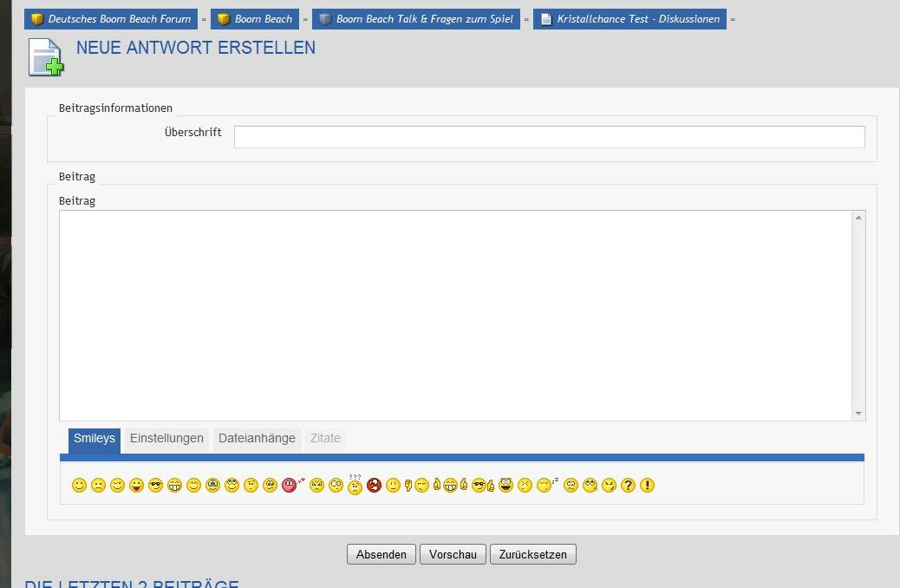
Task: Switch to the Einstellungen tab
Action: (166, 439)
